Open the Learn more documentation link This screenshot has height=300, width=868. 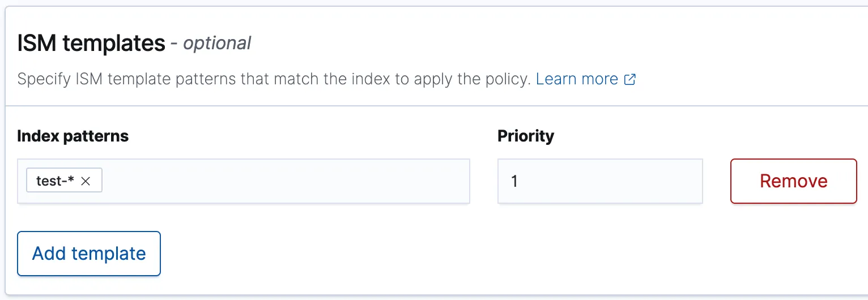577,79
